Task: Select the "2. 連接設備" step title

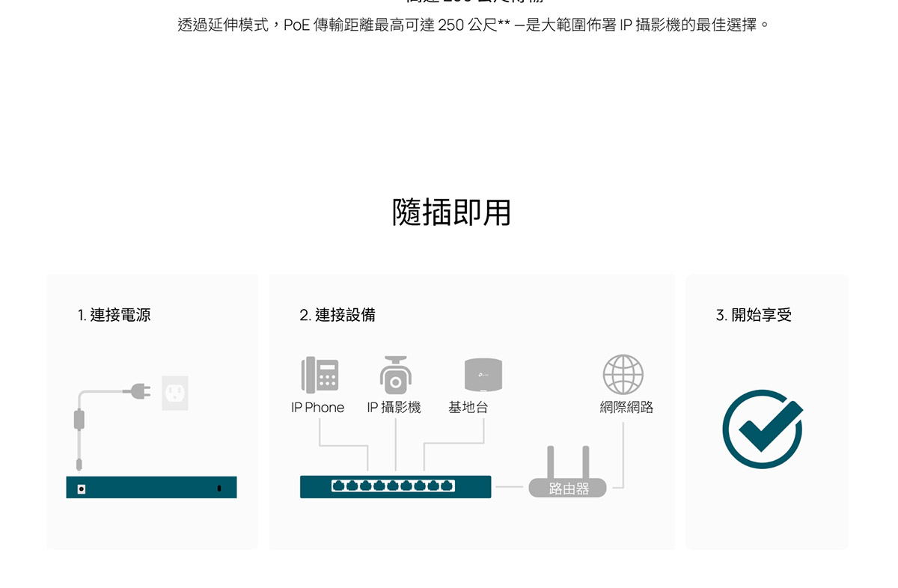Action: click(x=337, y=316)
